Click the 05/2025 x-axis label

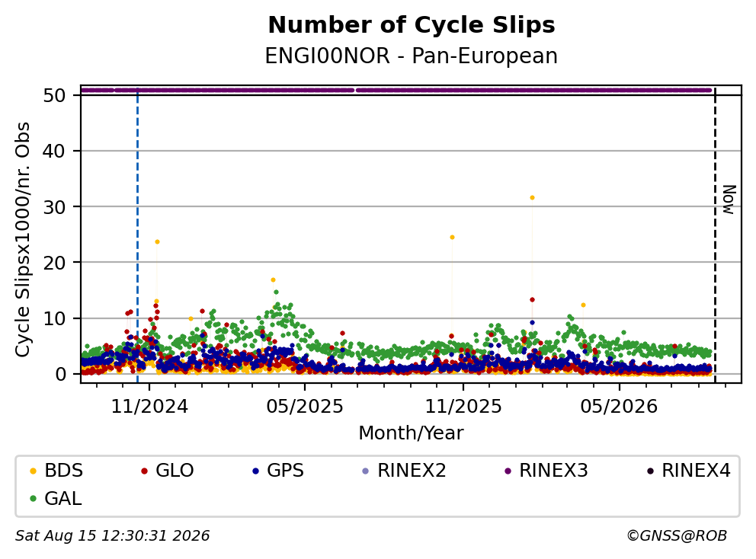coord(305,407)
